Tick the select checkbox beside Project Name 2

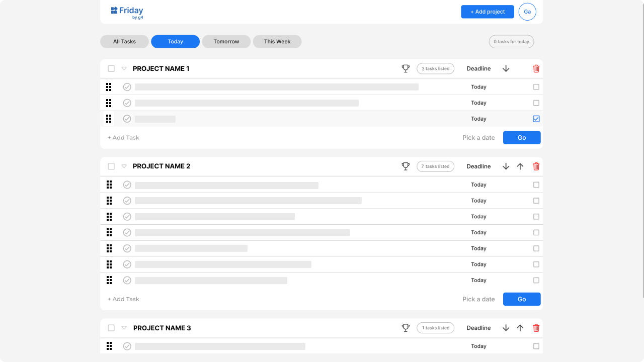click(111, 166)
